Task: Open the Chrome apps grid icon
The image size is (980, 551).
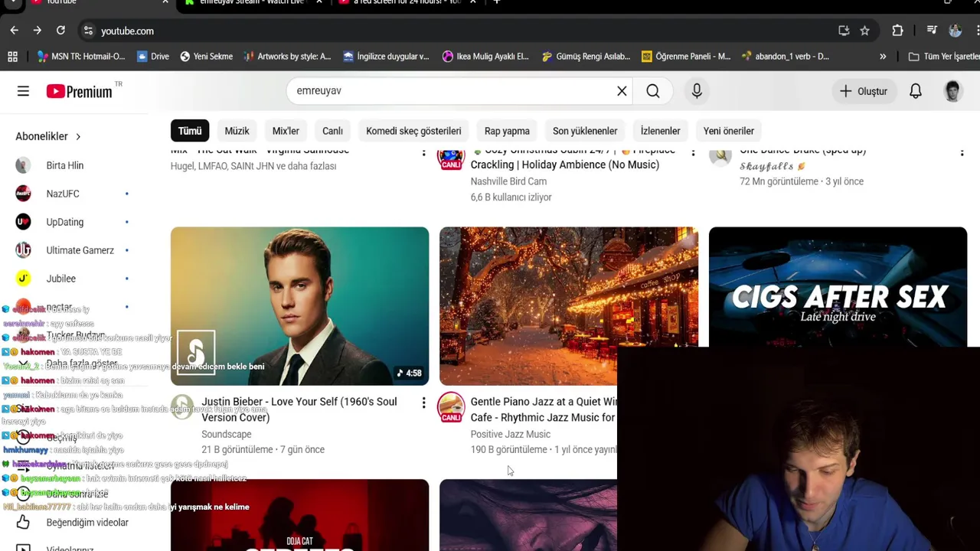Action: 12,56
